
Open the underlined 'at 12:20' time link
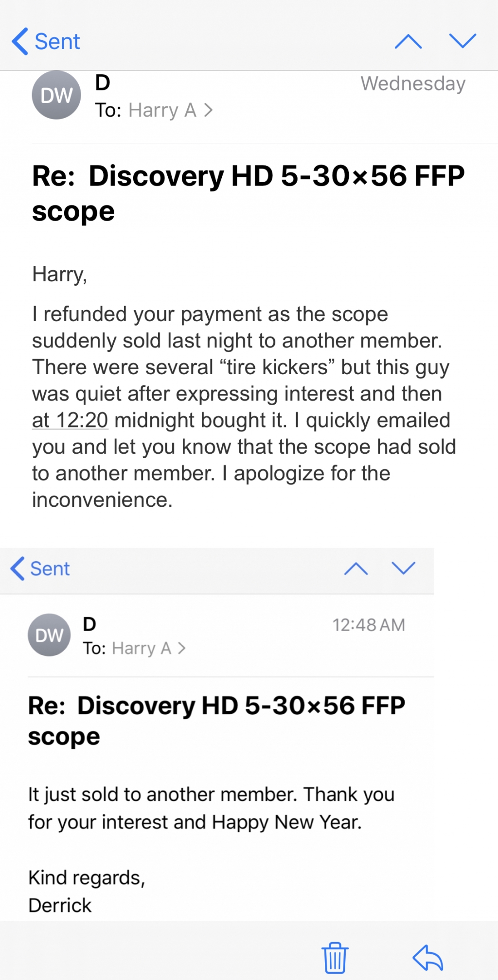70,420
